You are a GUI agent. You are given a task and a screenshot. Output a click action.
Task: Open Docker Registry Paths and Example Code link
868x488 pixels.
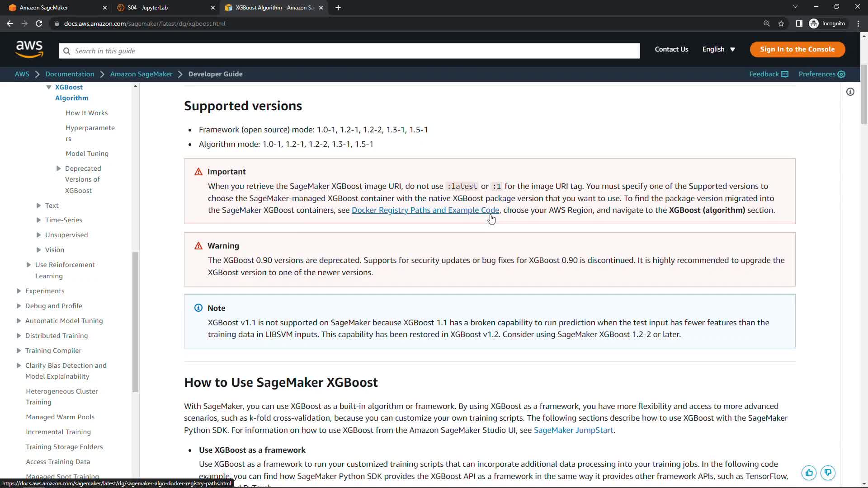(x=425, y=210)
